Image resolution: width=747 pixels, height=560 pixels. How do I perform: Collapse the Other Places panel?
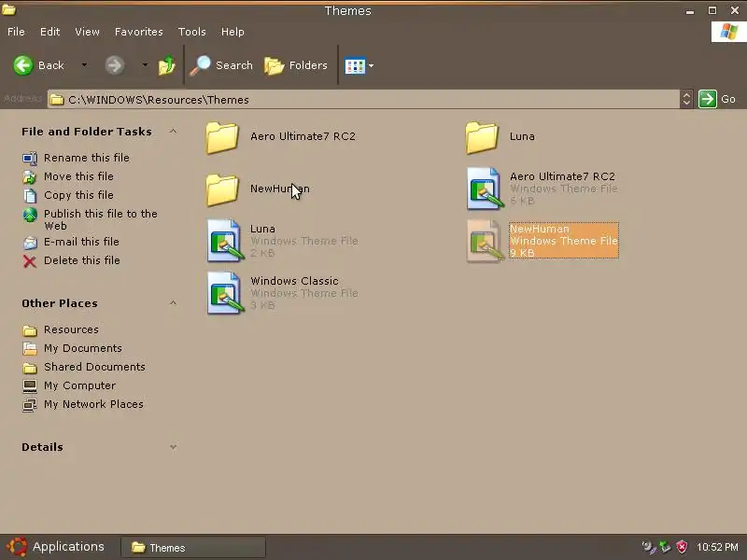click(x=174, y=303)
